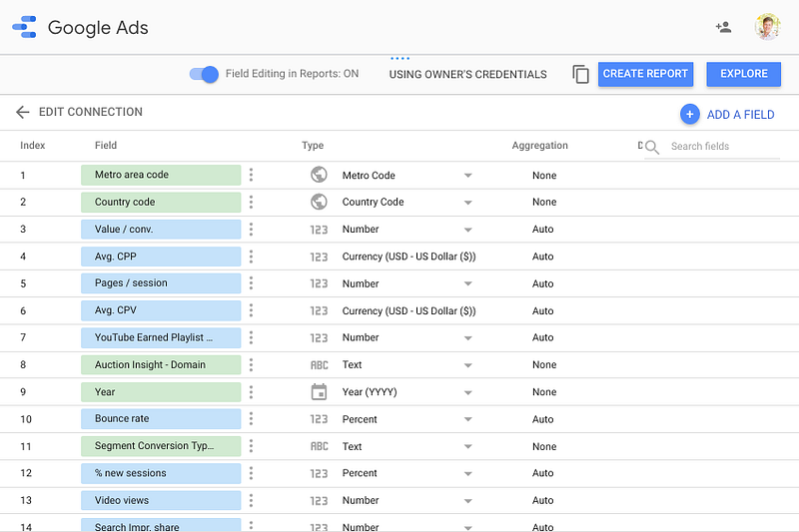Click the plus icon for Add a Field

[x=689, y=115]
